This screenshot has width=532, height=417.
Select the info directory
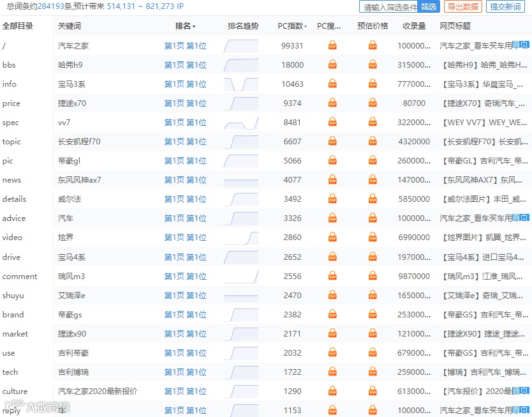(x=9, y=84)
